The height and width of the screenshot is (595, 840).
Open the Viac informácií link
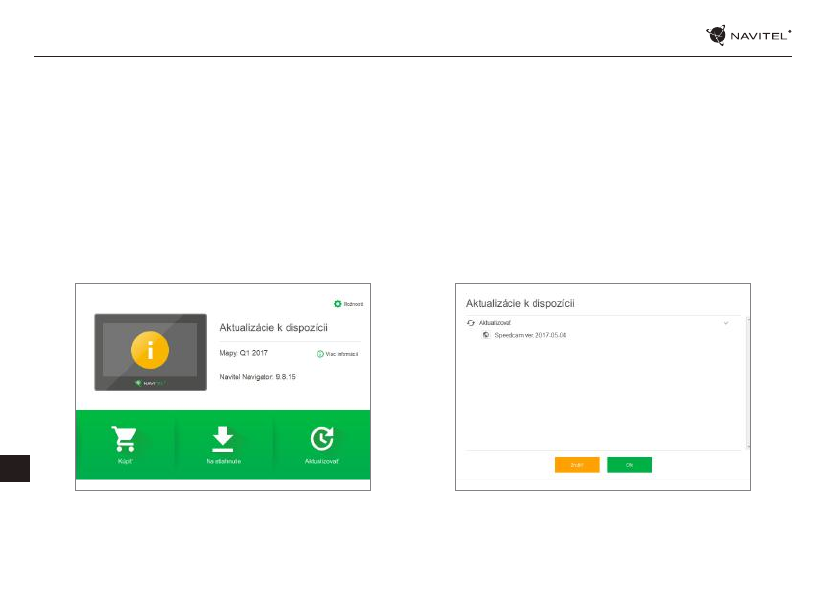338,354
